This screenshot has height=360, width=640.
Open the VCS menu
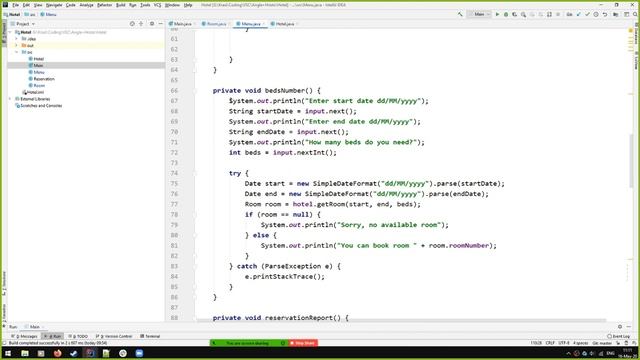pyautogui.click(x=157, y=5)
